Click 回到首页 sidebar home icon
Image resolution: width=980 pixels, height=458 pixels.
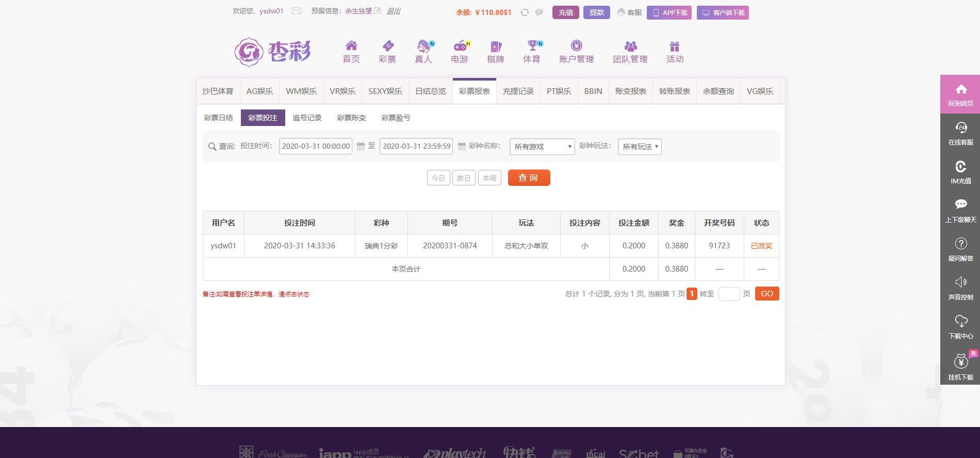pyautogui.click(x=960, y=94)
